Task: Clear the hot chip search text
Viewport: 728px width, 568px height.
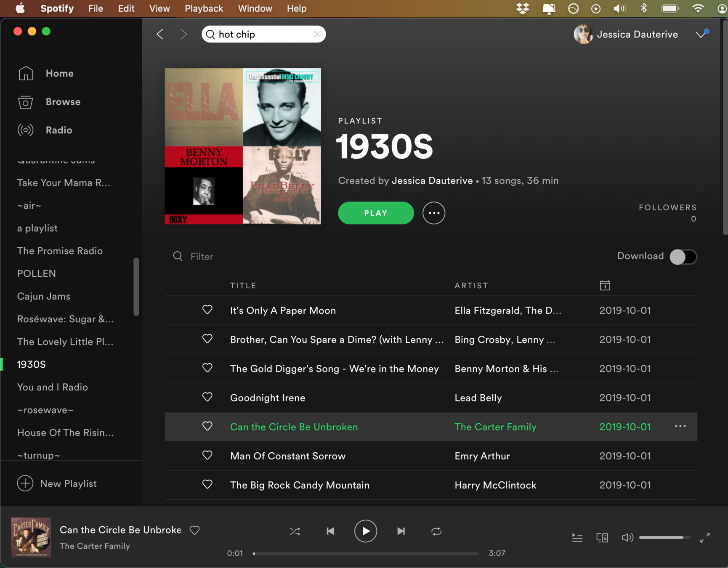Action: (317, 34)
